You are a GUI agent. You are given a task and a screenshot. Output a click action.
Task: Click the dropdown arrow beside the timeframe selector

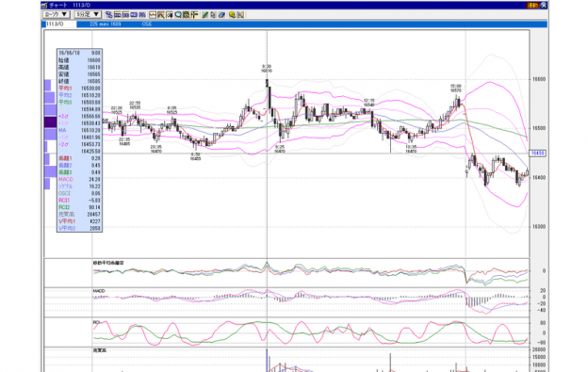[x=96, y=15]
